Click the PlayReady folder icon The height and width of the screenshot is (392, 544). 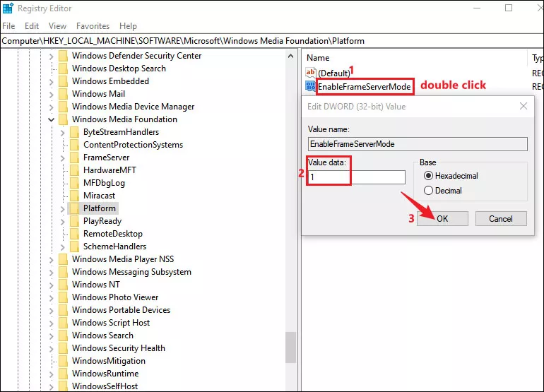pos(74,221)
